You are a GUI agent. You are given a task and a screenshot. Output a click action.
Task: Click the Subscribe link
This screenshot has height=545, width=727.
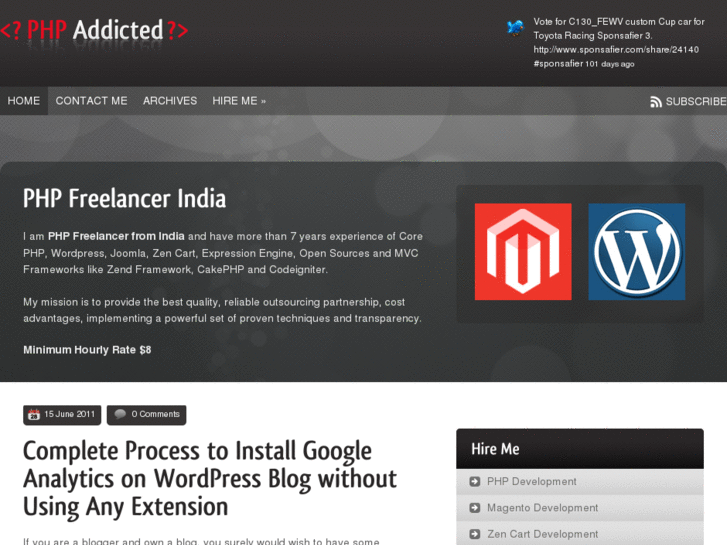(x=696, y=102)
